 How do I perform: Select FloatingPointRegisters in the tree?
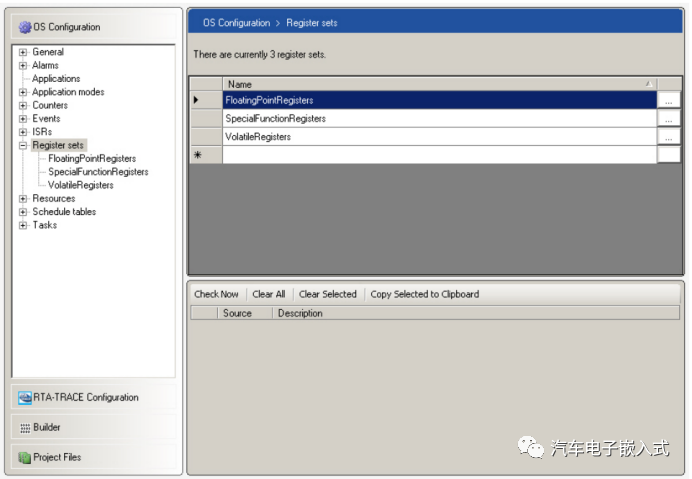[92, 158]
